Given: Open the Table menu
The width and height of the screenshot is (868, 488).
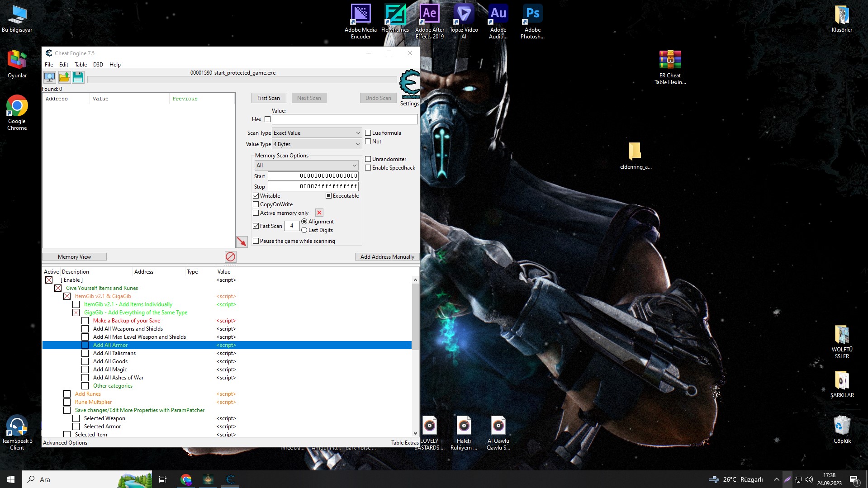Looking at the screenshot, I should pos(81,65).
